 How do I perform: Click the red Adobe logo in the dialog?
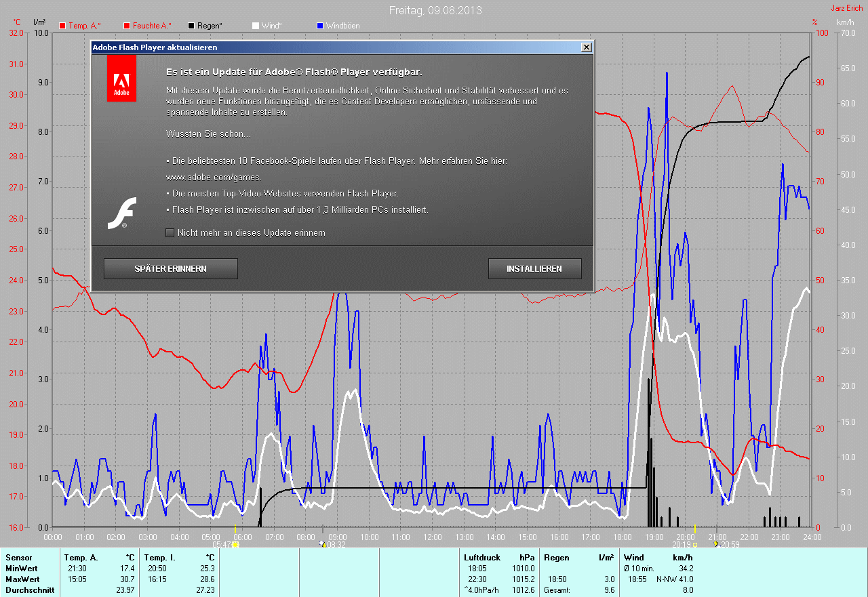click(x=121, y=78)
